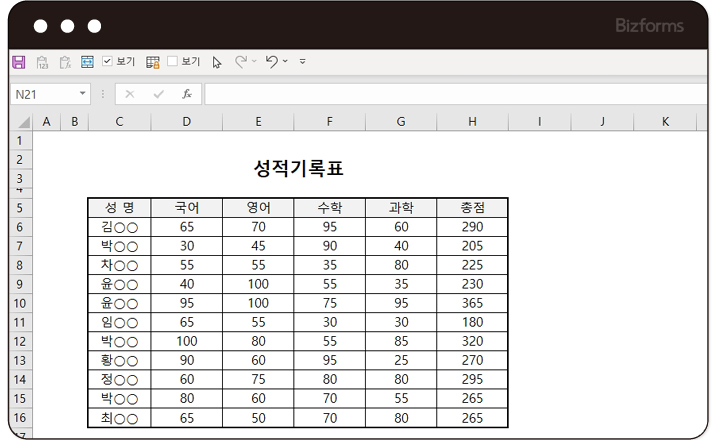This screenshot has width=715, height=440.
Task: Select the name cell 황○○
Action: [x=119, y=361]
